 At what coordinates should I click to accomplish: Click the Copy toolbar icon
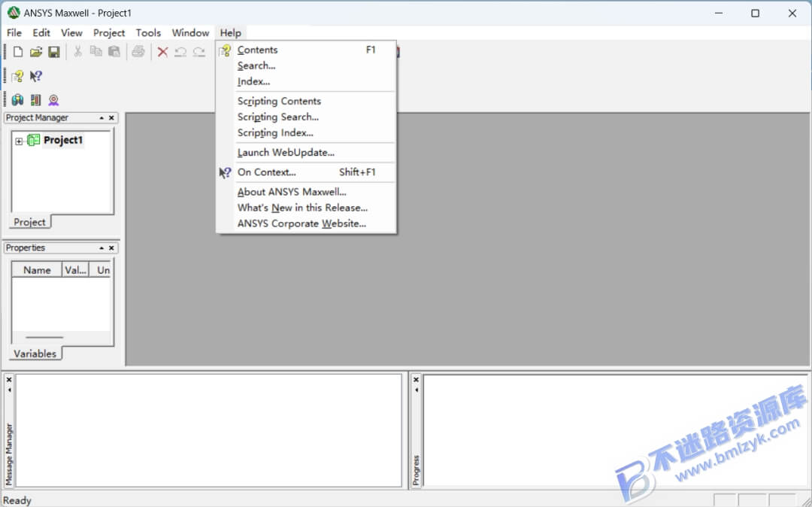click(x=95, y=51)
